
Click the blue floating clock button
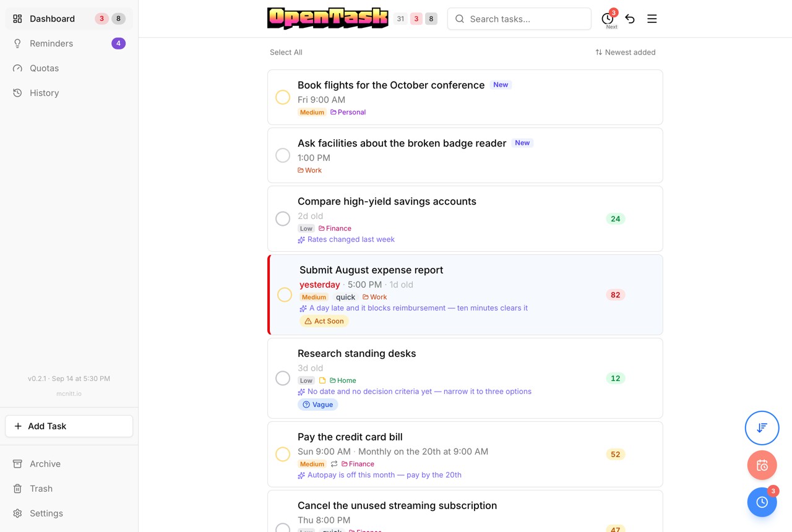[762, 502]
